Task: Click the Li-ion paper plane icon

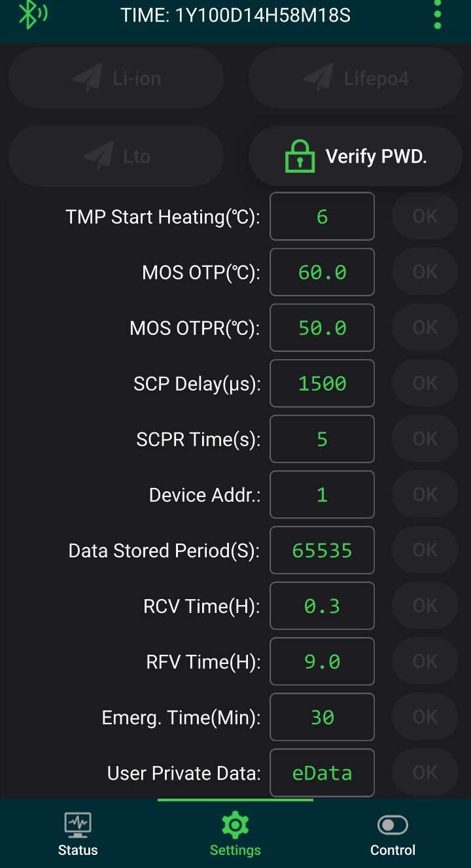Action: (87, 79)
